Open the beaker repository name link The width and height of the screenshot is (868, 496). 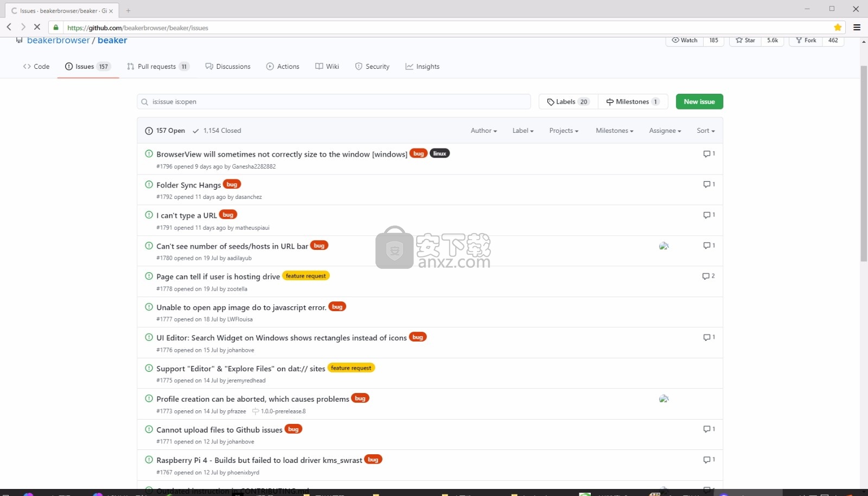[112, 41]
